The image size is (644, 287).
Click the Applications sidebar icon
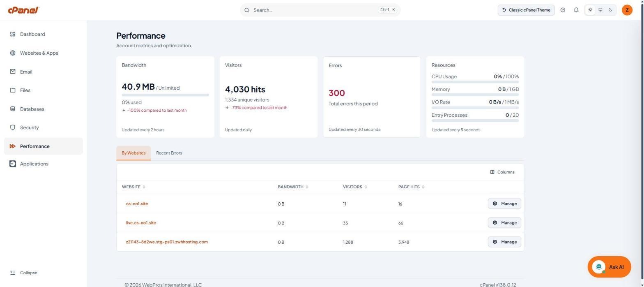tap(13, 164)
